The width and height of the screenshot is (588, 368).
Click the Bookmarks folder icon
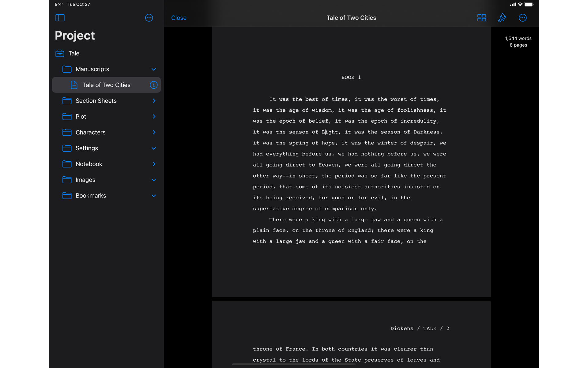point(67,196)
